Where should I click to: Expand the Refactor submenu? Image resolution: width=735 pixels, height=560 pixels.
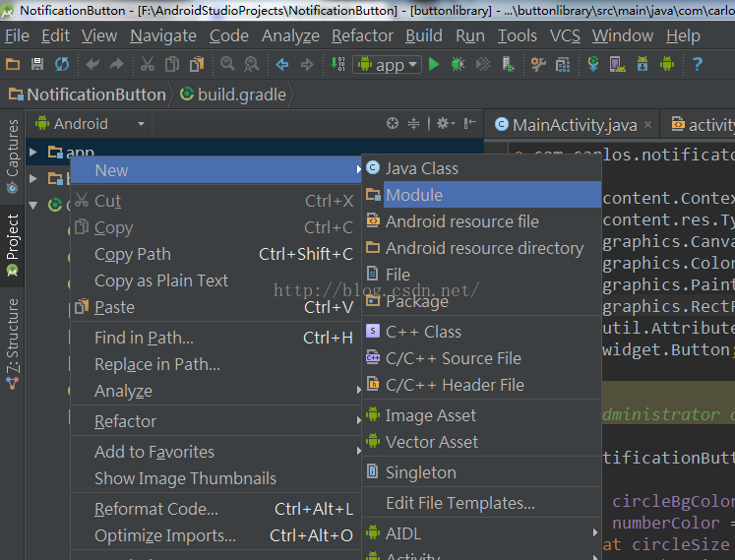click(x=358, y=420)
